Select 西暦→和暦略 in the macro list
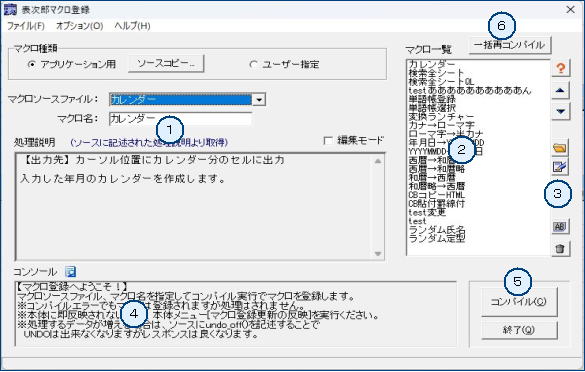 coord(437,169)
